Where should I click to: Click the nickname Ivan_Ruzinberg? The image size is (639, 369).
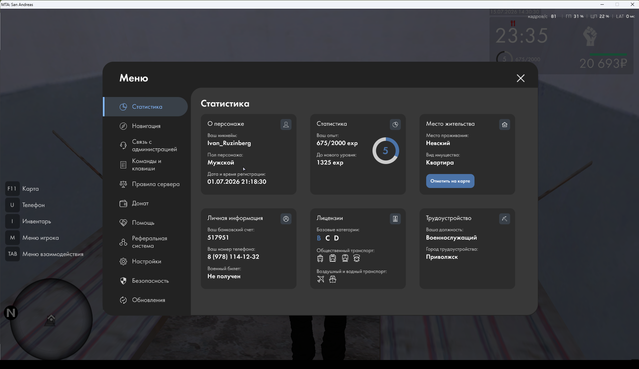pyautogui.click(x=229, y=143)
